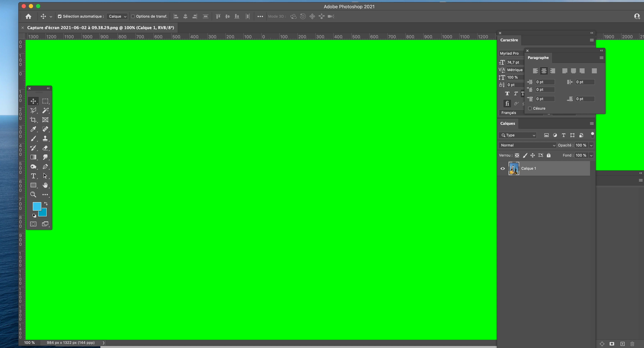Click the Calque 1 layer thumbnail
Image resolution: width=644 pixels, height=348 pixels.
[514, 168]
